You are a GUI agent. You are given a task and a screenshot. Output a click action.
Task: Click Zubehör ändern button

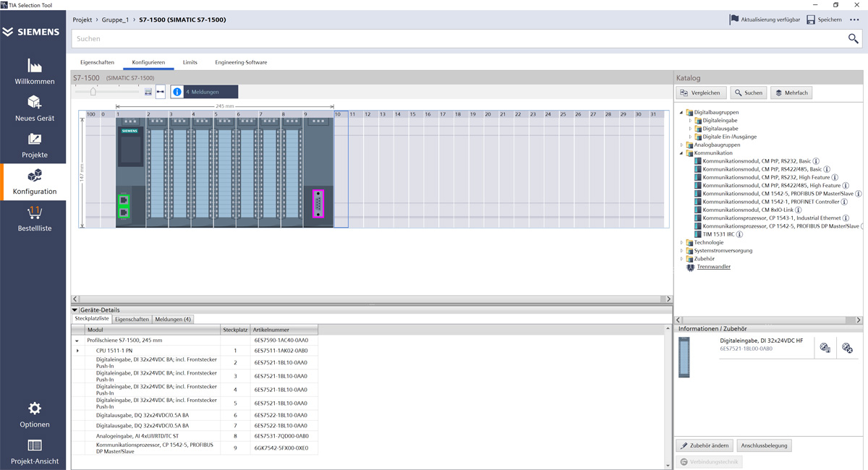click(705, 445)
